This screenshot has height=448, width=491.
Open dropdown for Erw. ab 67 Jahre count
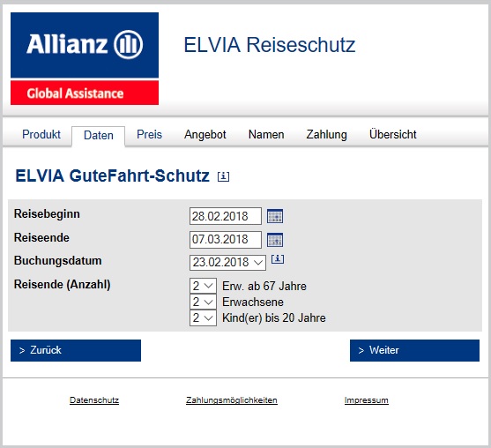(203, 286)
